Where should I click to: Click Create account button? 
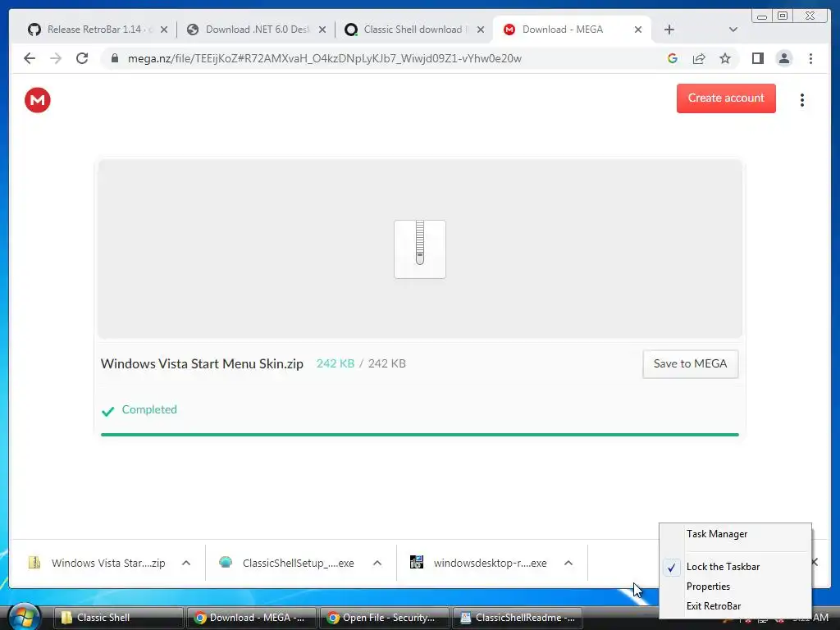[x=726, y=98]
